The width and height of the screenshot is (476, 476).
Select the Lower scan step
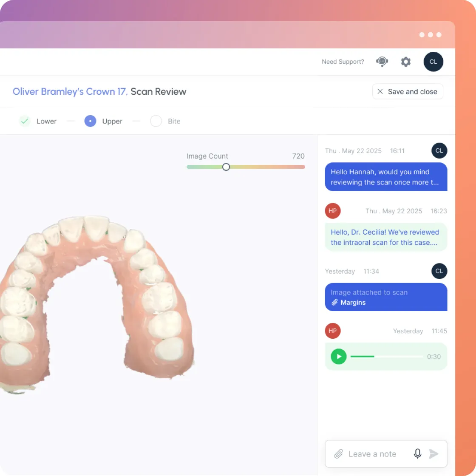(x=46, y=121)
